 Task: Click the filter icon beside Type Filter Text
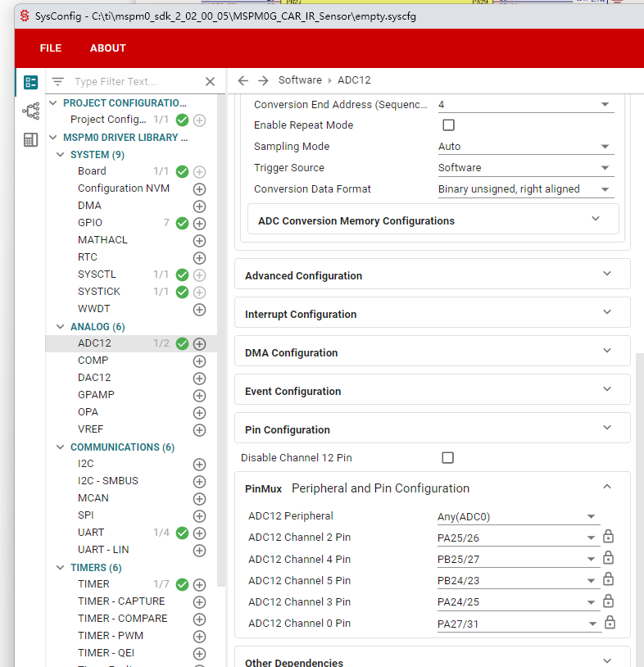(58, 81)
